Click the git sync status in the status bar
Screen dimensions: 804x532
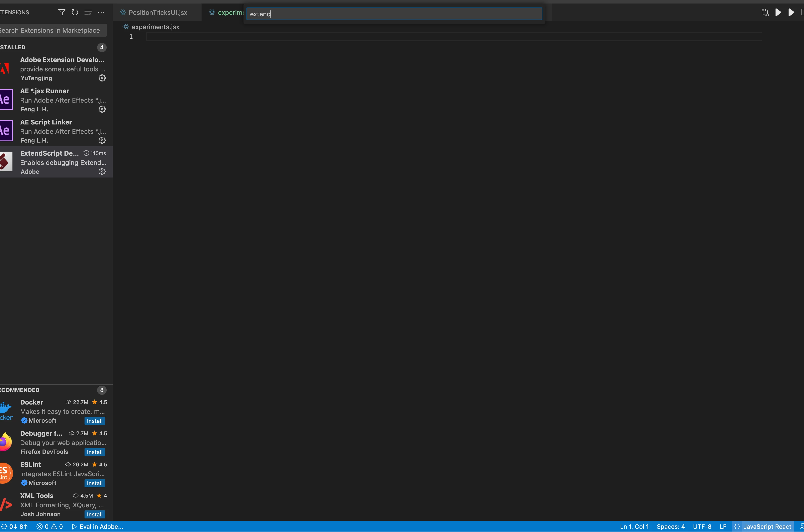pyautogui.click(x=14, y=526)
